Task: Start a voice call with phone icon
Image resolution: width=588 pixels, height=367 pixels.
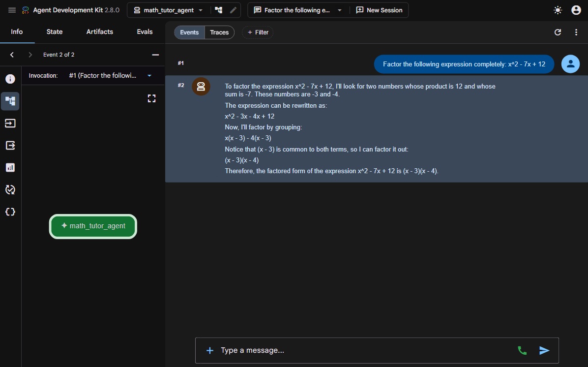Action: [x=522, y=350]
